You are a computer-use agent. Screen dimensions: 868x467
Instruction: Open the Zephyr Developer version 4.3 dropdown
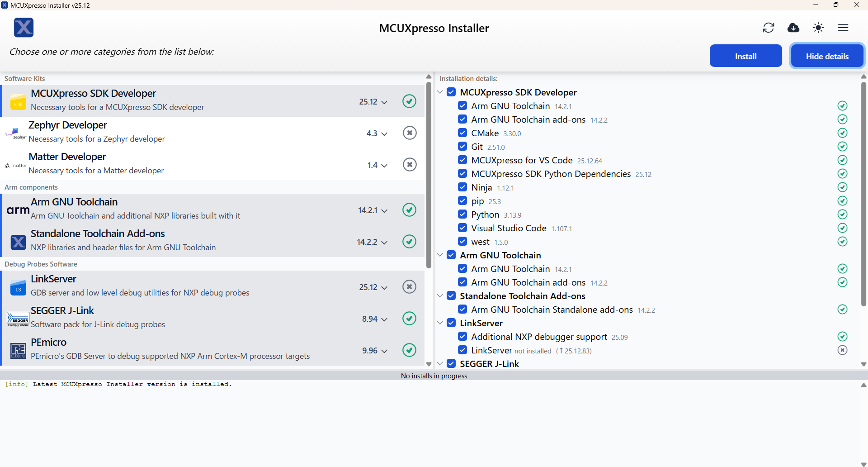pos(377,133)
